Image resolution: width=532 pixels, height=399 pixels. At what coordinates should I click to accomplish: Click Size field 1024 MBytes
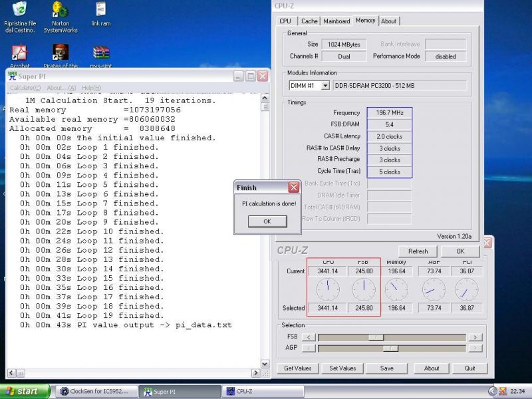[344, 45]
